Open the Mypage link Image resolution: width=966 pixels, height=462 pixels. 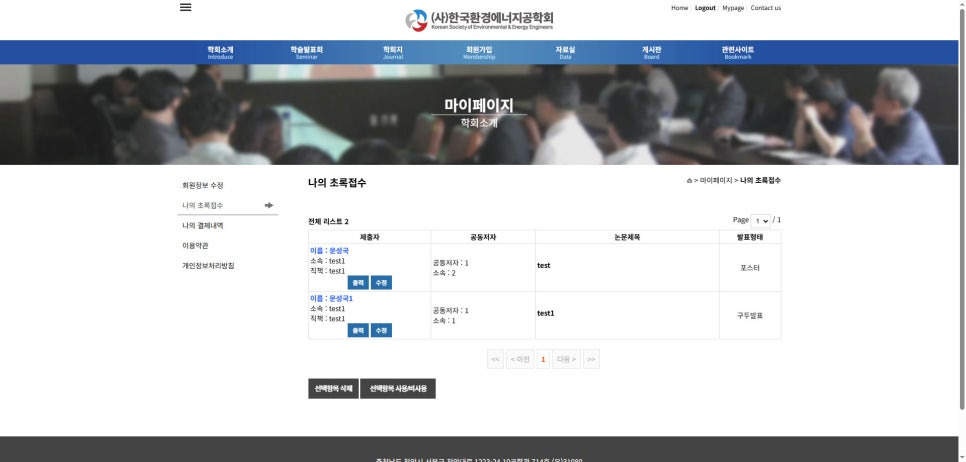(733, 8)
